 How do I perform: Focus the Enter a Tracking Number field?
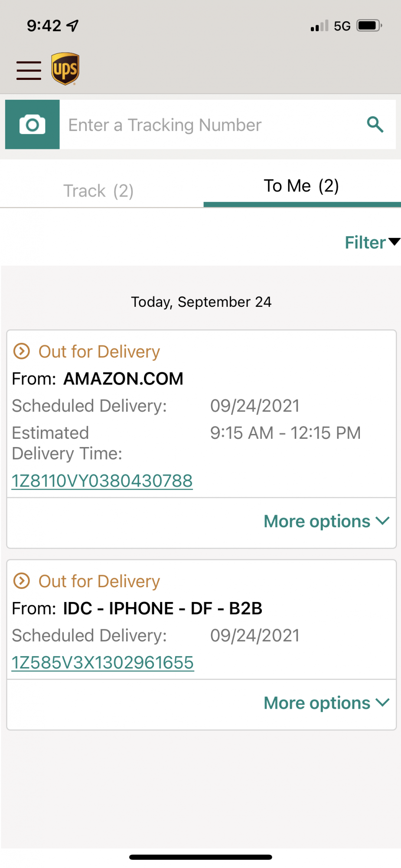[x=212, y=125]
